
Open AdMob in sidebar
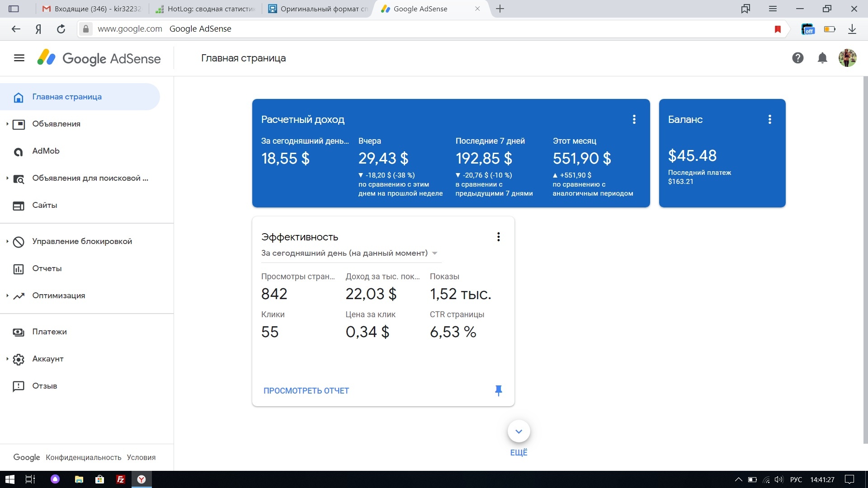pos(46,151)
